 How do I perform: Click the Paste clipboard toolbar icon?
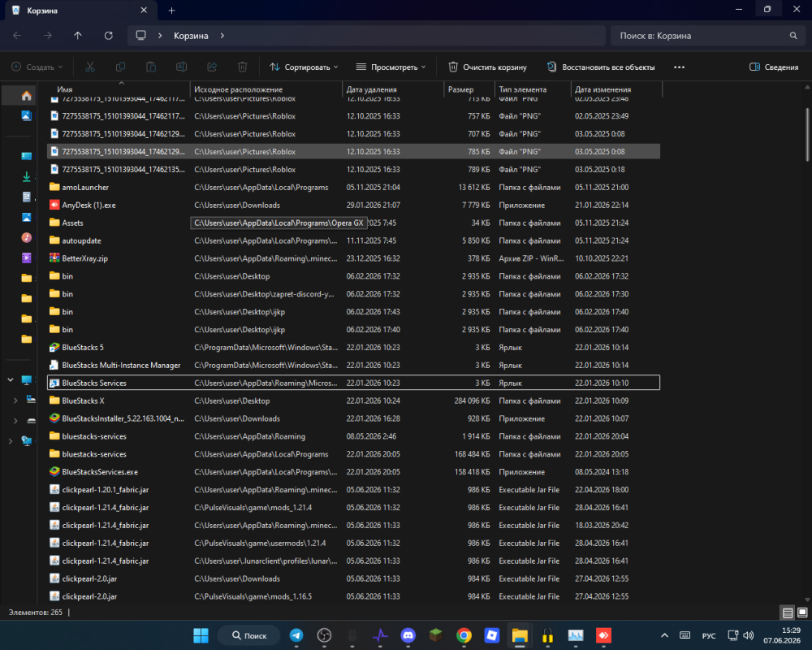pos(151,67)
